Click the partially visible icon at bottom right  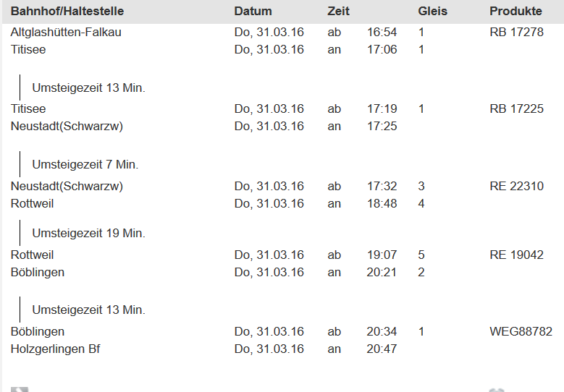tap(496, 389)
